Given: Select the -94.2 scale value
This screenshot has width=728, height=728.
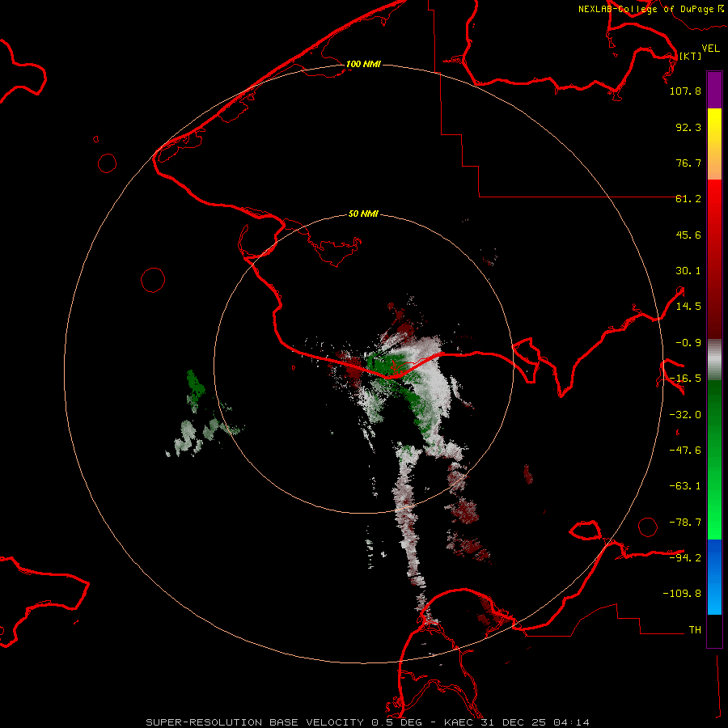Looking at the screenshot, I should pos(685,558).
